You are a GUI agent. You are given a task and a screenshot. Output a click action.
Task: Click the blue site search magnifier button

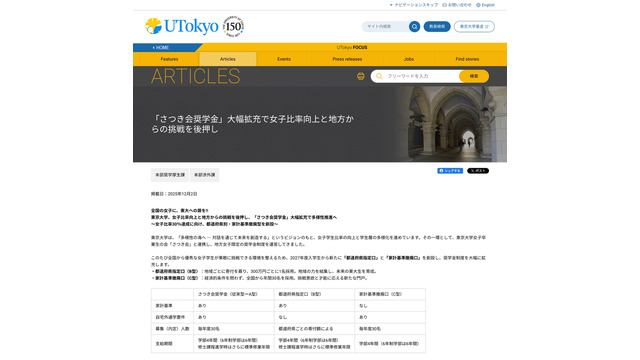[414, 27]
